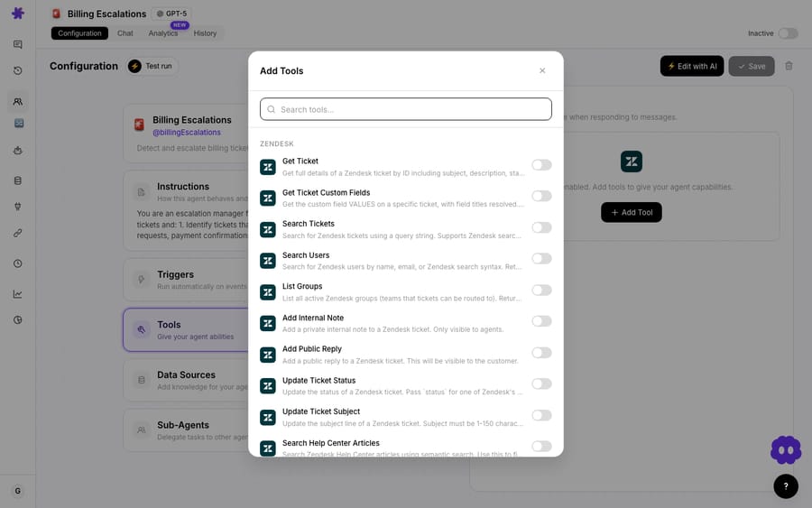Enable the Search Users tool
This screenshot has height=508, width=812.
[x=541, y=258]
